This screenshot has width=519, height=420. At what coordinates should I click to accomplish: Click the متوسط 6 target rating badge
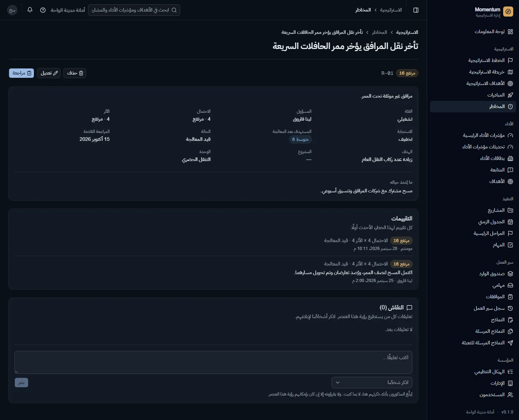pos(300,139)
